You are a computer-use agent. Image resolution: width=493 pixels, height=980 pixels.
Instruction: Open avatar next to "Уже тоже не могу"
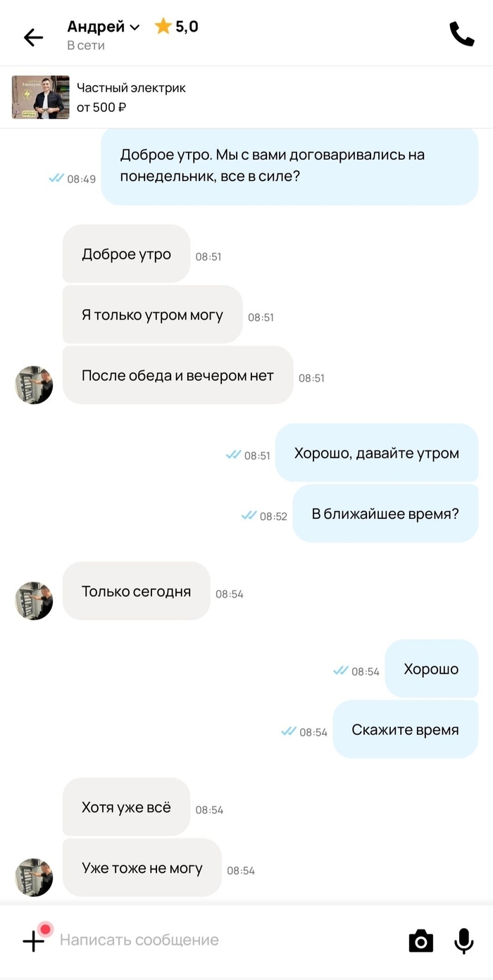point(35,877)
